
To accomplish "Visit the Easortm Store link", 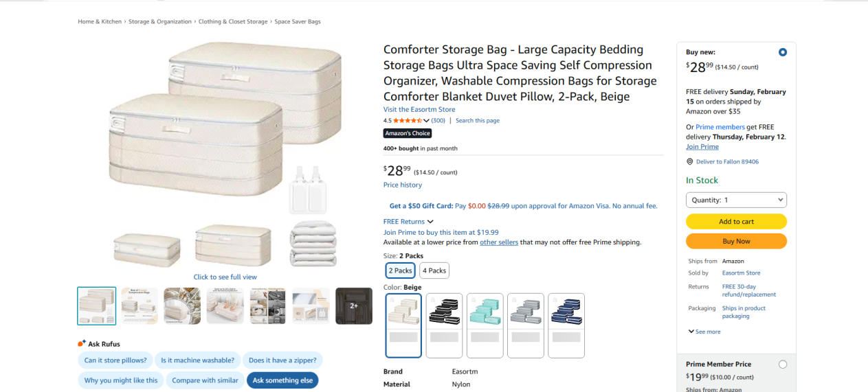I will 419,110.
